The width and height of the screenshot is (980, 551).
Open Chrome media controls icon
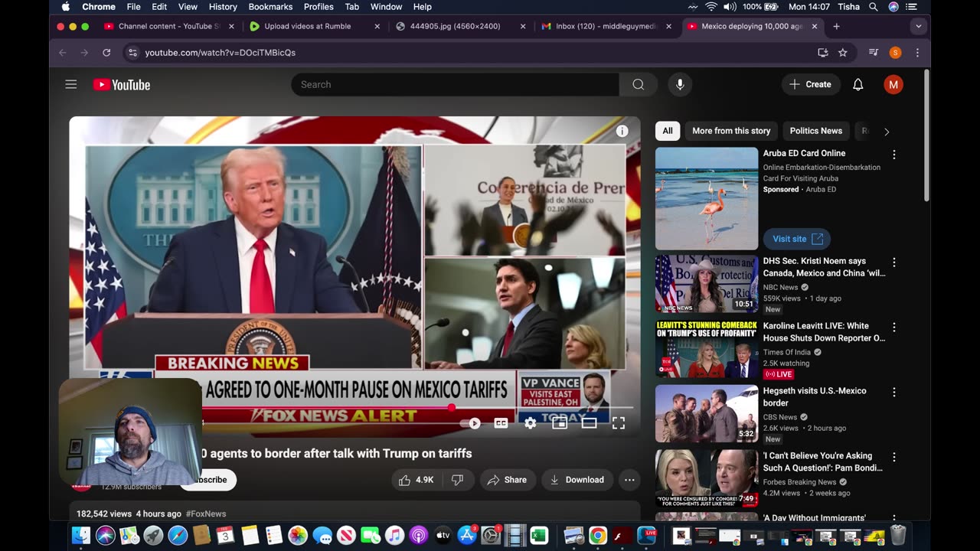874,53
